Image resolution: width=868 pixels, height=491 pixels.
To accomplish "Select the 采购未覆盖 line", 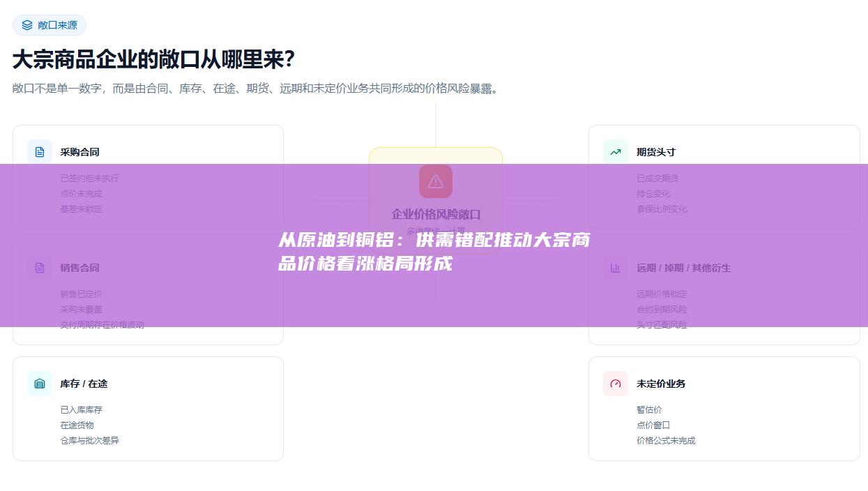I will pyautogui.click(x=82, y=309).
